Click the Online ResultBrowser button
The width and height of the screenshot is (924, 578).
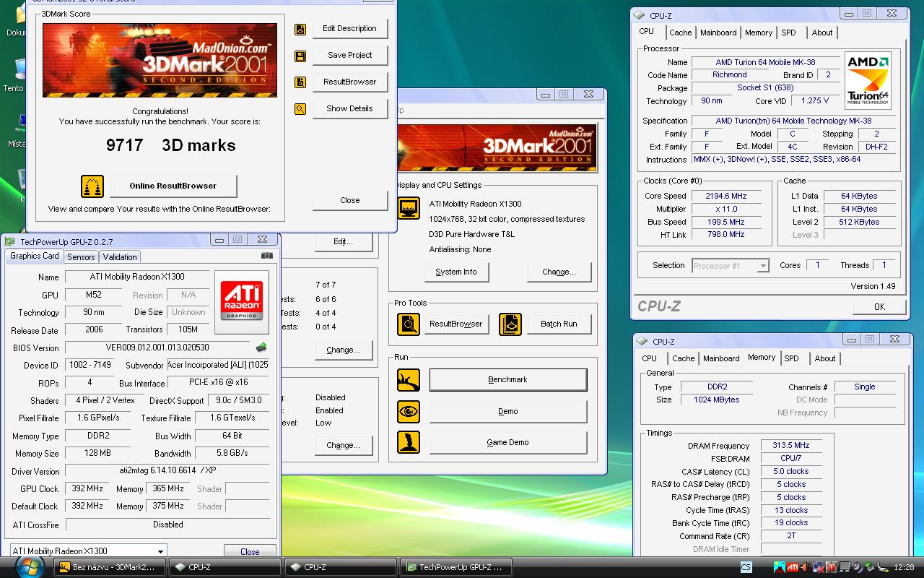pyautogui.click(x=173, y=186)
